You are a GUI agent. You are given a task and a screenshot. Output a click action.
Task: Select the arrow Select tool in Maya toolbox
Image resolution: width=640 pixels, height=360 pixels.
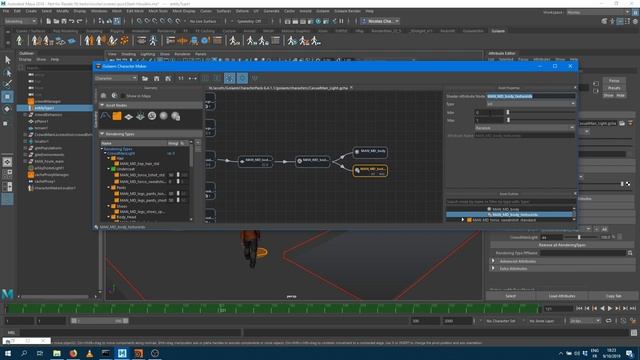pos(7,60)
